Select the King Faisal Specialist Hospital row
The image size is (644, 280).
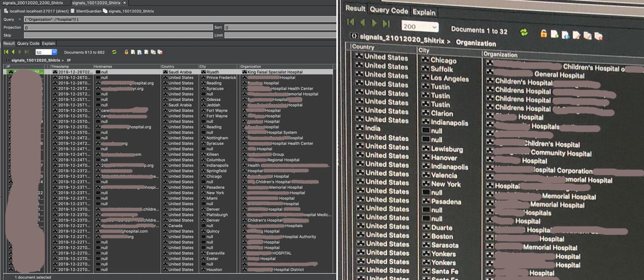(272, 72)
